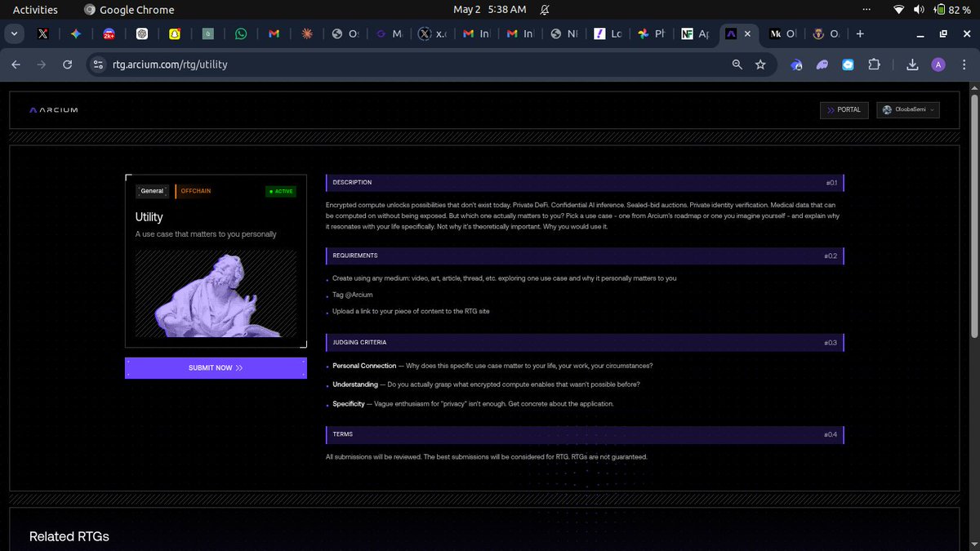
Task: Click the DESCRIPTION section header
Action: [x=584, y=182]
